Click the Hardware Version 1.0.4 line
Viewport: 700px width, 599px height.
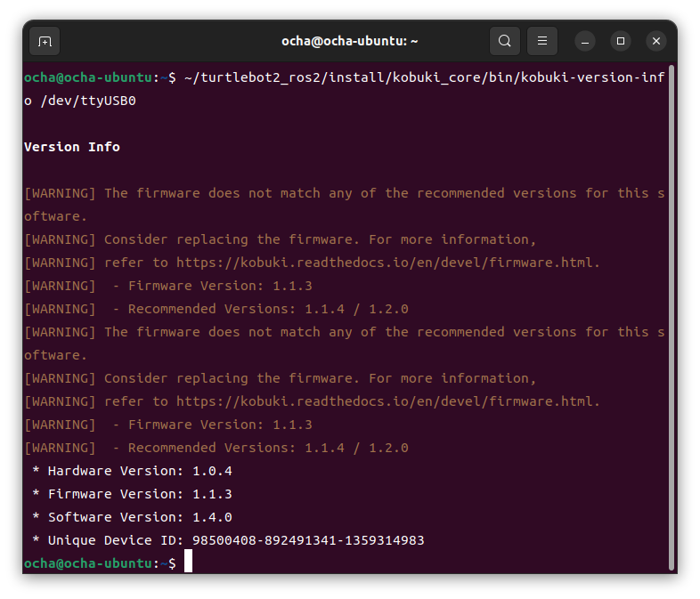click(x=132, y=471)
